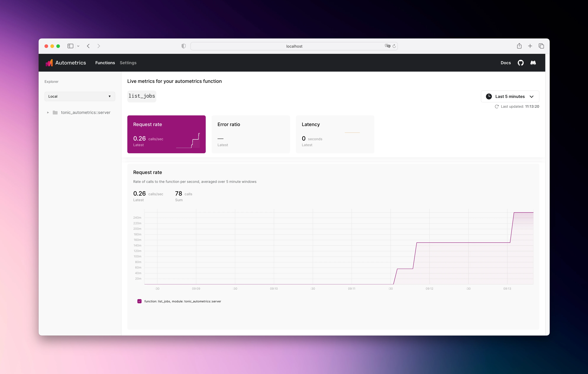The image size is (588, 374).
Task: Select the Latency metric card
Action: pyautogui.click(x=335, y=134)
